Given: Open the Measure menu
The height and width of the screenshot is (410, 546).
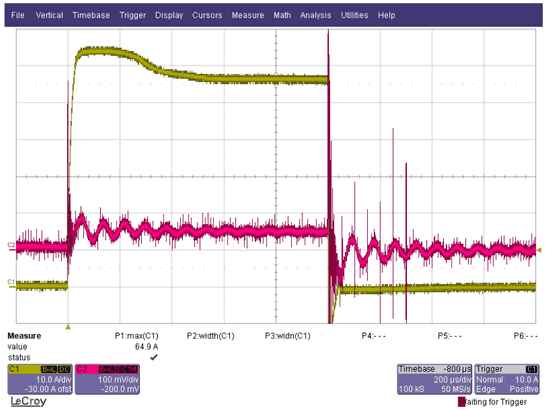Looking at the screenshot, I should pyautogui.click(x=248, y=15).
